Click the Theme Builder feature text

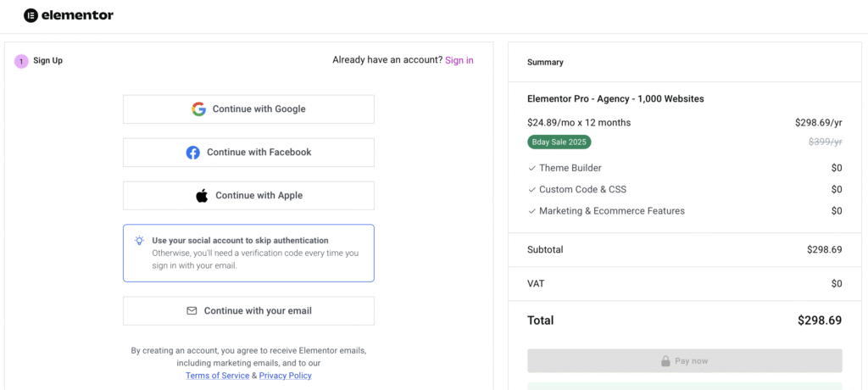click(x=570, y=168)
